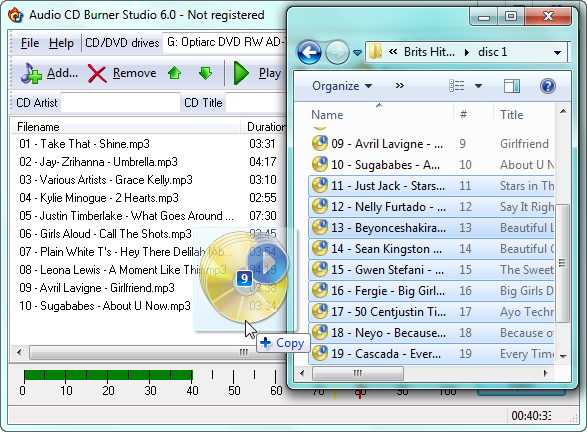Image resolution: width=587 pixels, height=432 pixels.
Task: Click the track list horizontal scrollbar
Action: click(150, 352)
